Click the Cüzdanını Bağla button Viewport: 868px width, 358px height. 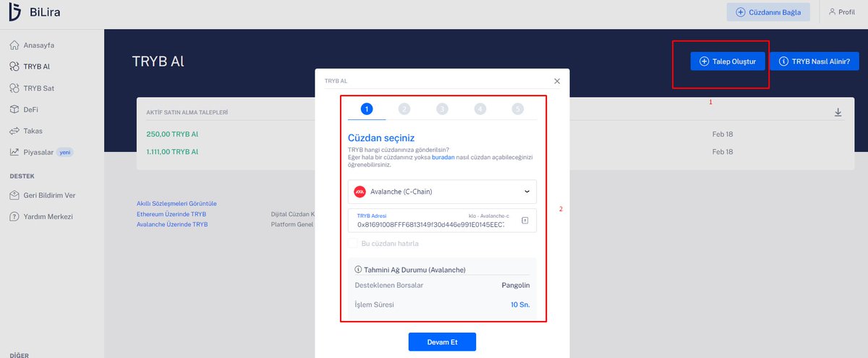coord(768,12)
